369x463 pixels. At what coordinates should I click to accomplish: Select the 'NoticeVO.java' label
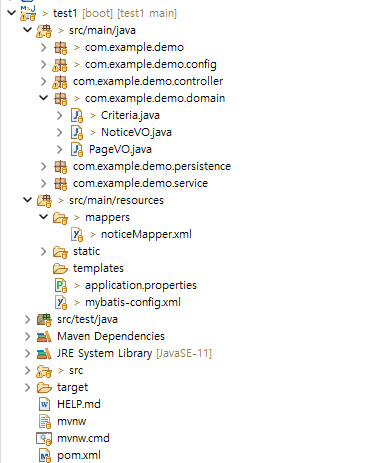[136, 133]
